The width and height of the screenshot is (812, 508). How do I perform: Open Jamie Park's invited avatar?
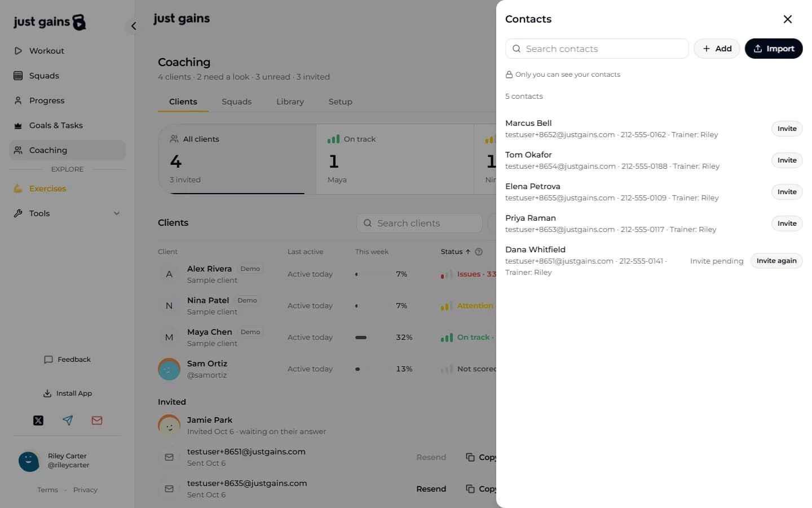point(169,426)
